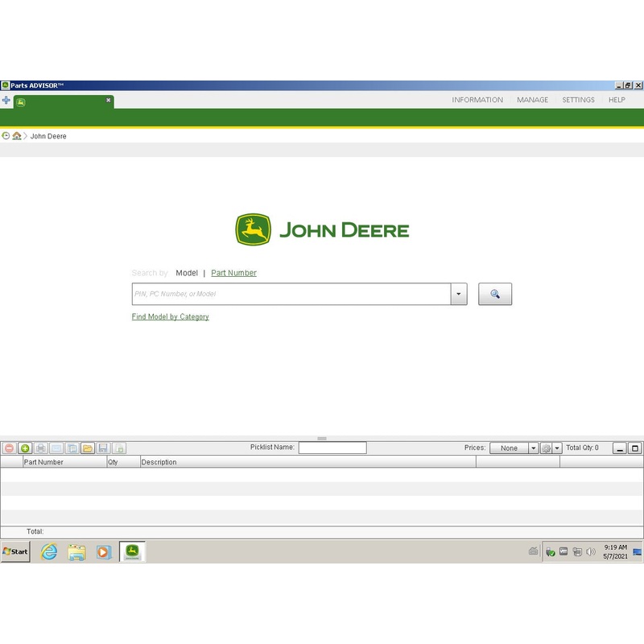Expand the arrow beside the gear icon
Screen dimensions: 644x644
(x=557, y=448)
